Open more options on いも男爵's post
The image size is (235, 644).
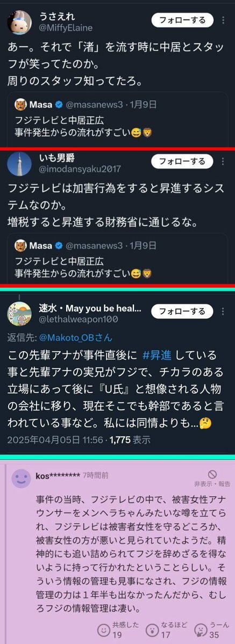pos(223,162)
